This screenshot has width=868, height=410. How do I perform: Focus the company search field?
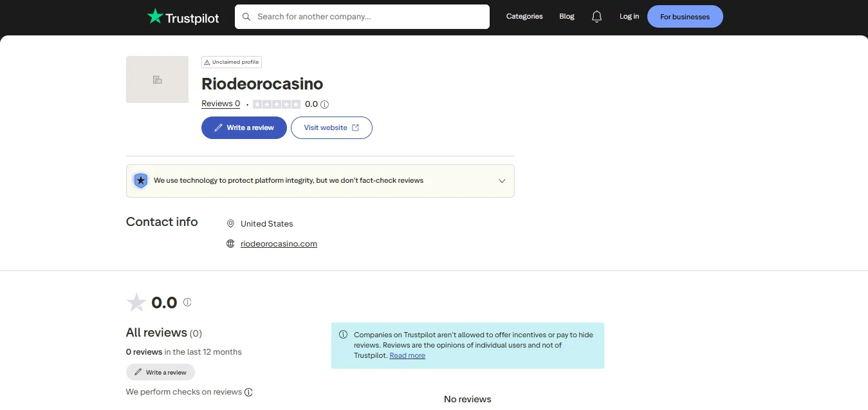pos(362,17)
